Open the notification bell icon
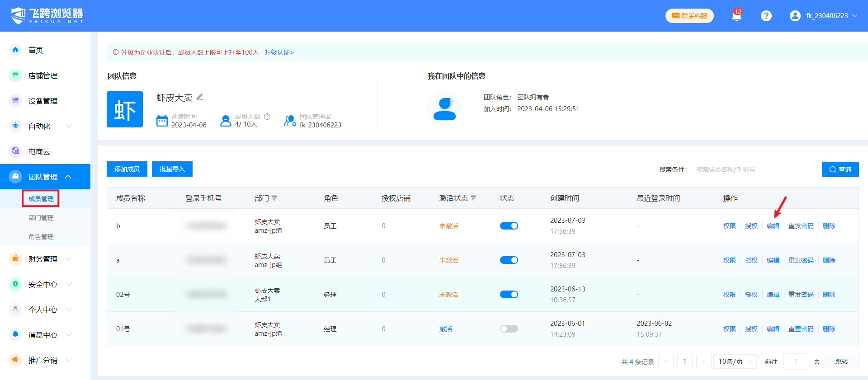Image resolution: width=868 pixels, height=380 pixels. (x=736, y=16)
